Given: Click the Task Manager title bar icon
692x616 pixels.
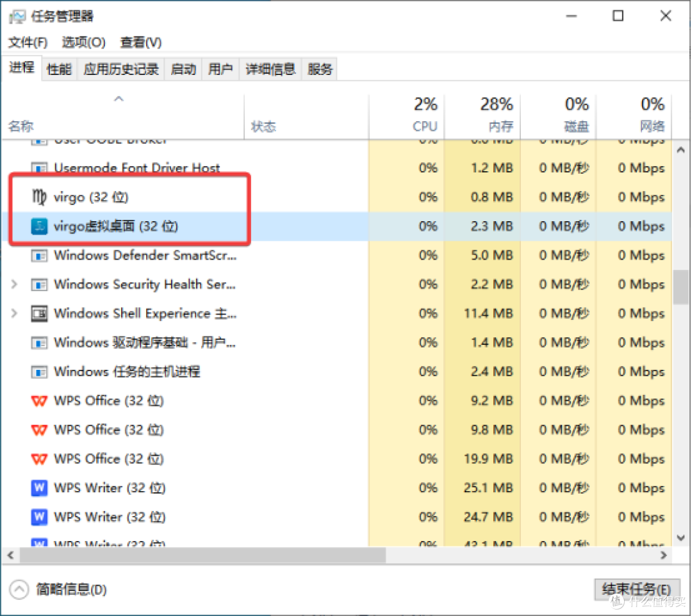Looking at the screenshot, I should coord(17,17).
